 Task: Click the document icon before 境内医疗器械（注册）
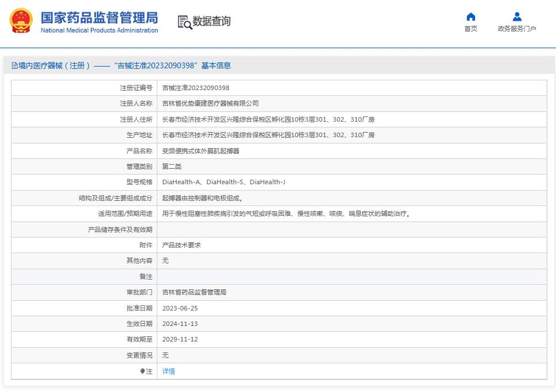(13, 65)
